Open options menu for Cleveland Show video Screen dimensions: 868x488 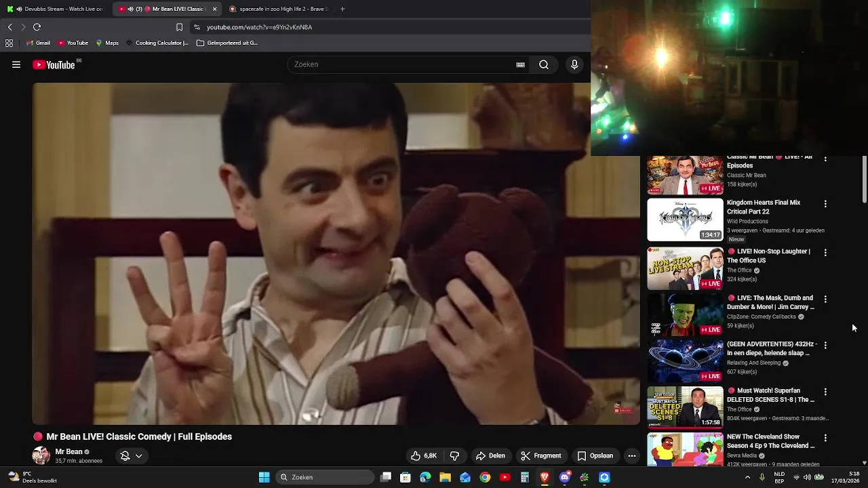(825, 438)
